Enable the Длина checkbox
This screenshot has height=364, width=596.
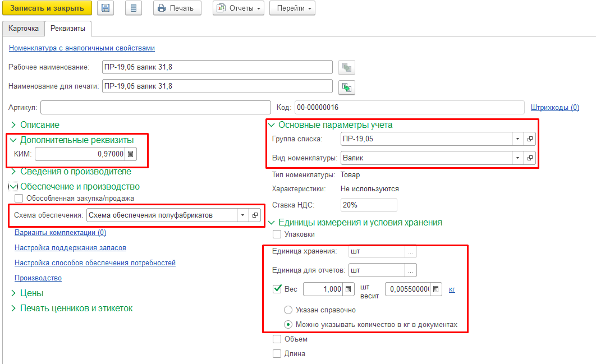(x=277, y=354)
